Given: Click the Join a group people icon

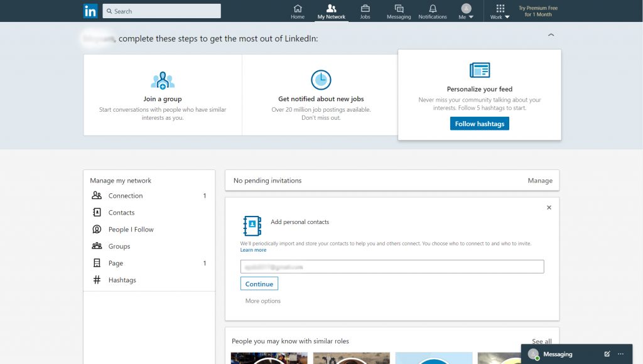Looking at the screenshot, I should 163,80.
